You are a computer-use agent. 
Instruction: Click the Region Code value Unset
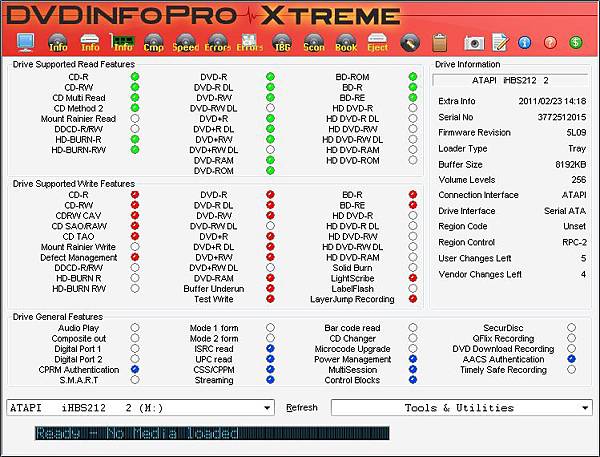point(574,226)
